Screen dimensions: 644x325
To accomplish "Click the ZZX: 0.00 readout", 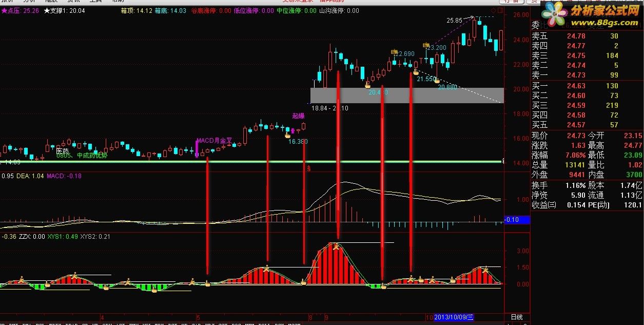I will tap(31, 237).
